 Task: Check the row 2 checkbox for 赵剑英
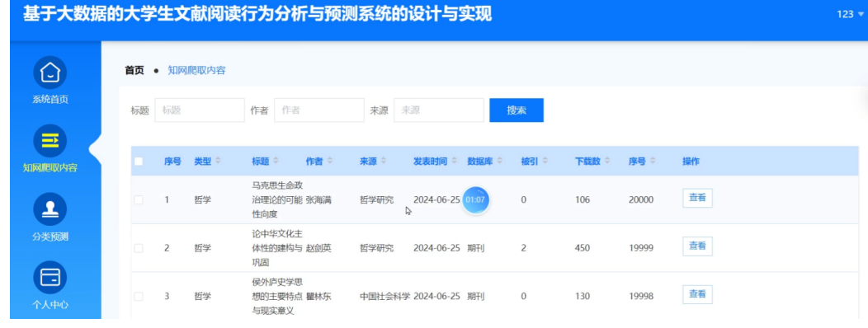[x=139, y=248]
